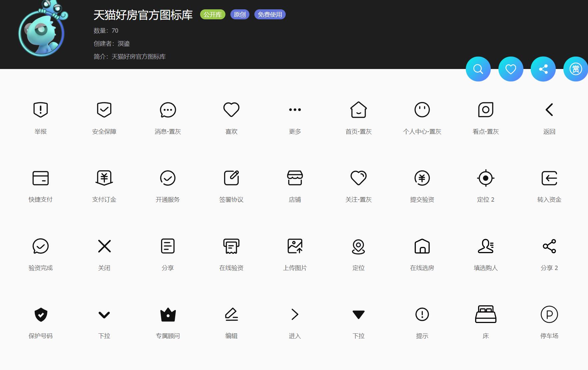Screen dimensions: 588x370
Task: Open search with the blue magnifier button
Action: (478, 69)
